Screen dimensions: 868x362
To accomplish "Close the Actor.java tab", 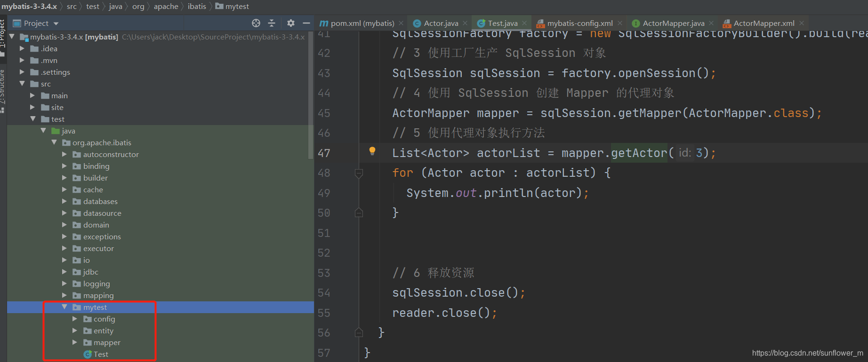I will click(465, 23).
